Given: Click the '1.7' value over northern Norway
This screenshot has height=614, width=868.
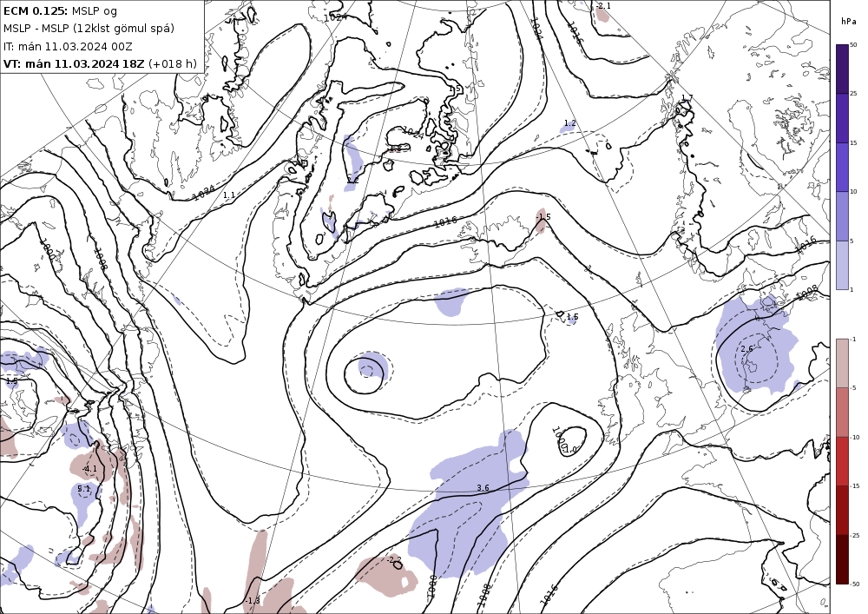Looking at the screenshot, I should click(687, 98).
